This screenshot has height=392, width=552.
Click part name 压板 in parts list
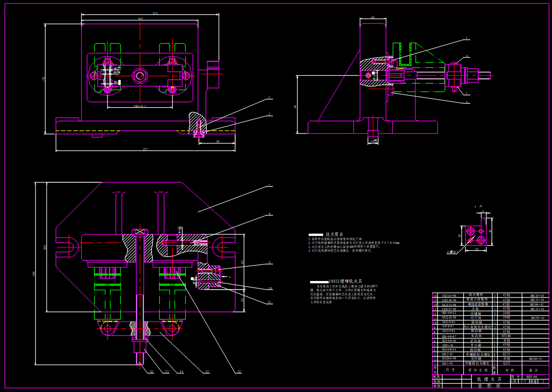475,309
